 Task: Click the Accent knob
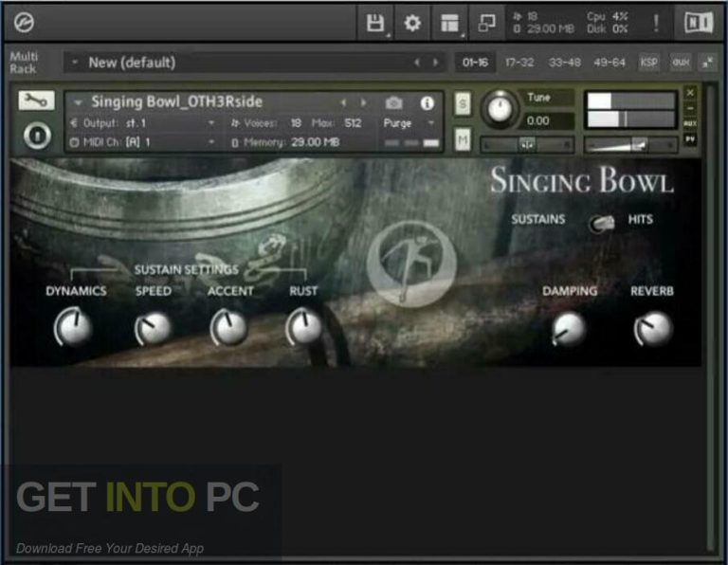tap(227, 327)
